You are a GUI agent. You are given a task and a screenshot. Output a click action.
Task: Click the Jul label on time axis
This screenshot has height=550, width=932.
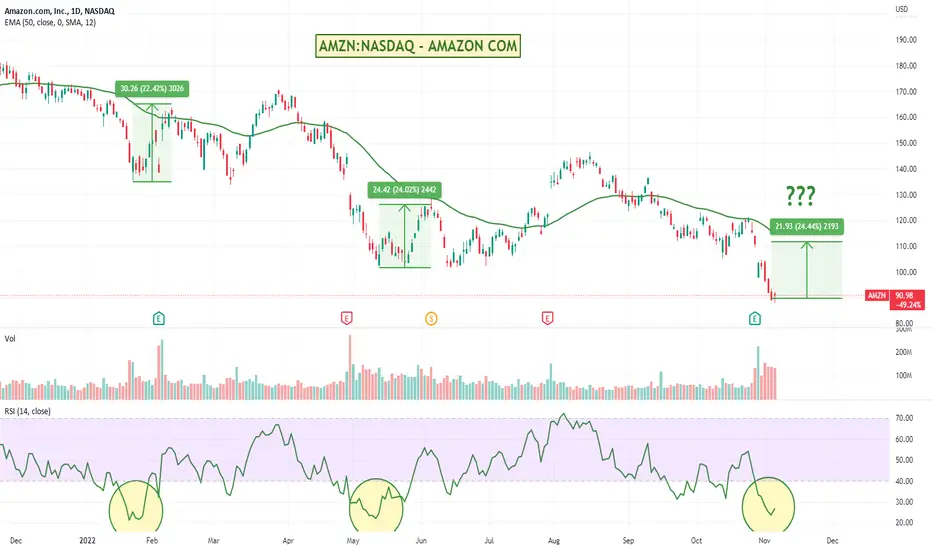489,541
